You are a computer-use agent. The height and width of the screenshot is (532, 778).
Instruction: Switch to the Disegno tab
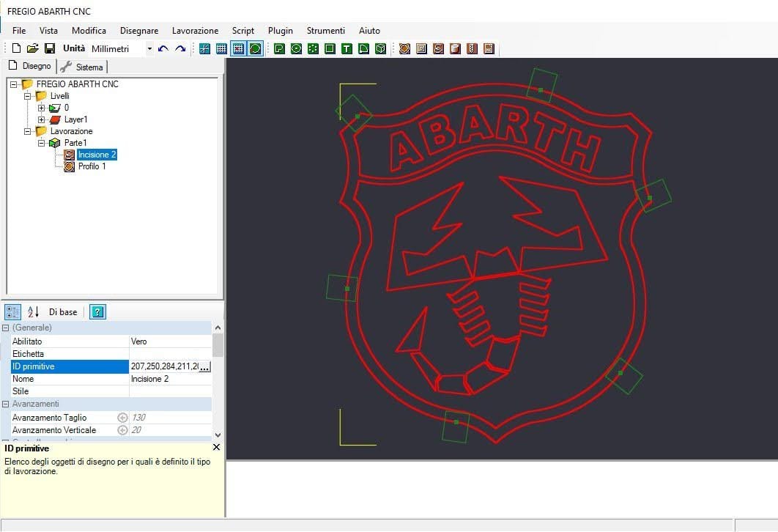(30, 66)
